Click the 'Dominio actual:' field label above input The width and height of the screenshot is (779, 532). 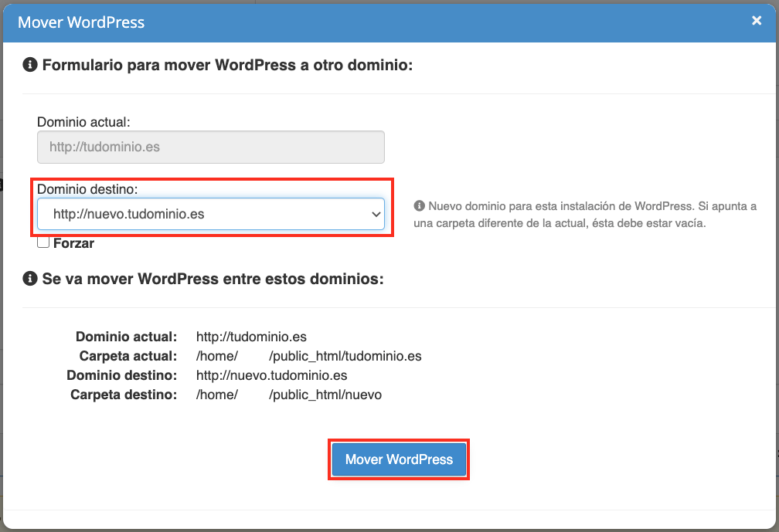83,122
